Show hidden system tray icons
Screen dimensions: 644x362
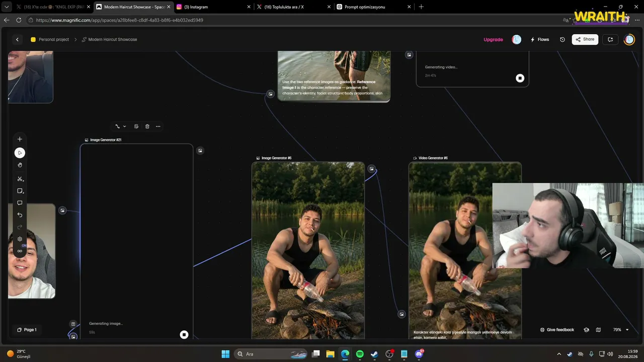pyautogui.click(x=559, y=354)
